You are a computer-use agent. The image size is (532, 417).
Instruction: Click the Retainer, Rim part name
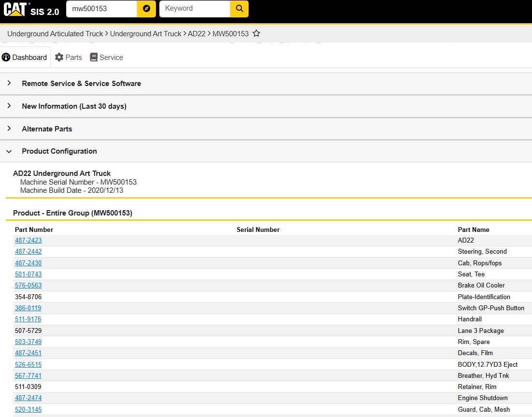477,387
